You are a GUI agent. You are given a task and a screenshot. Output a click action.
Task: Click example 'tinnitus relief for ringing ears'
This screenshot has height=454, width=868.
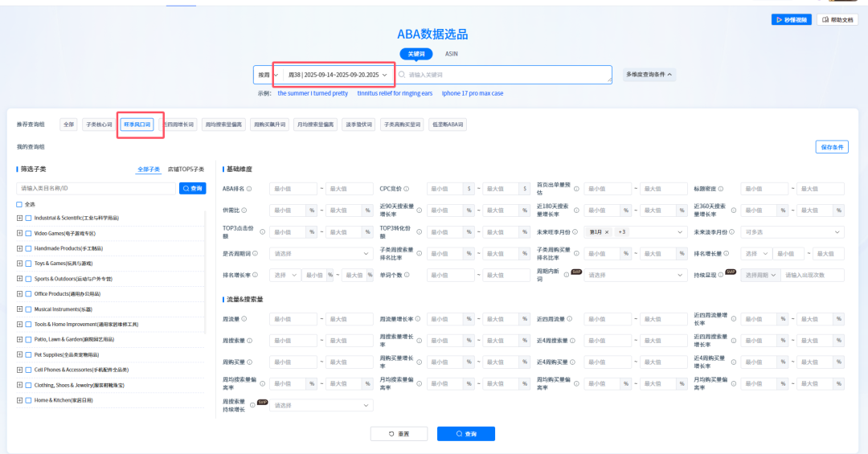point(395,93)
